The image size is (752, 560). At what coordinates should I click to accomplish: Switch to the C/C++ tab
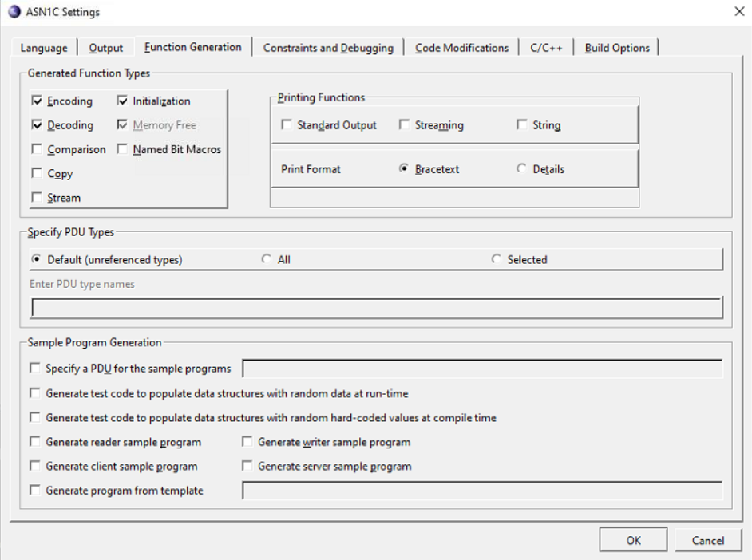(546, 48)
